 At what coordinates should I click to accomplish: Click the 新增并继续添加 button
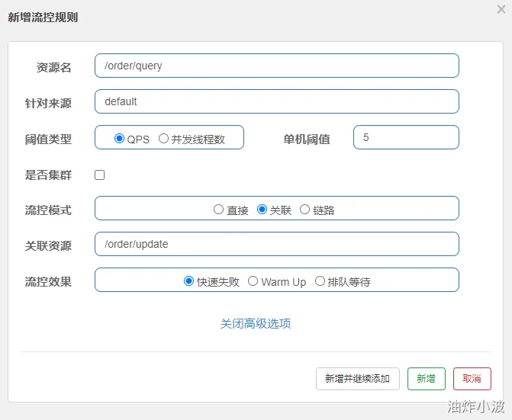pos(357,379)
